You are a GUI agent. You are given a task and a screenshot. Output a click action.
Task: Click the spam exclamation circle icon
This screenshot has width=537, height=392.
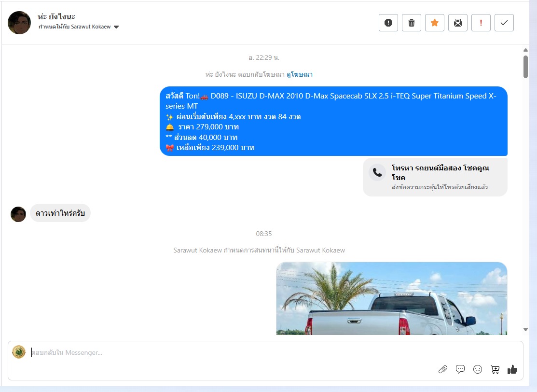pyautogui.click(x=388, y=23)
